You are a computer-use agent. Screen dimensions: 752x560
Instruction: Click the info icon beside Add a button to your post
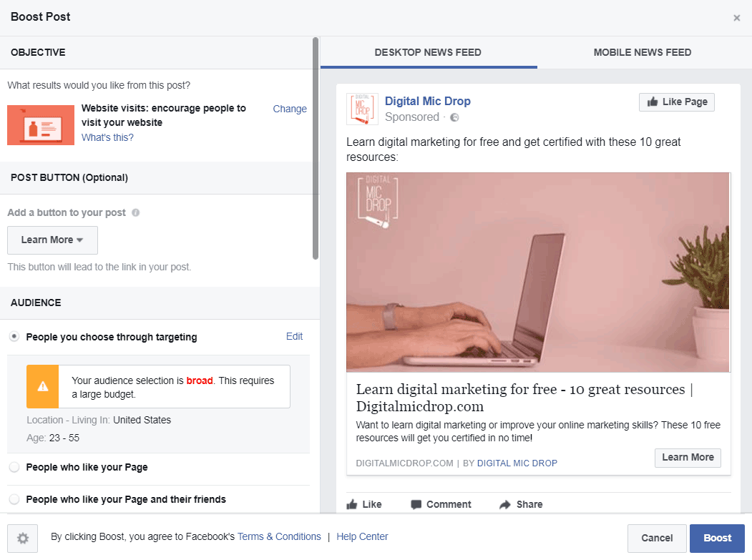pos(136,212)
